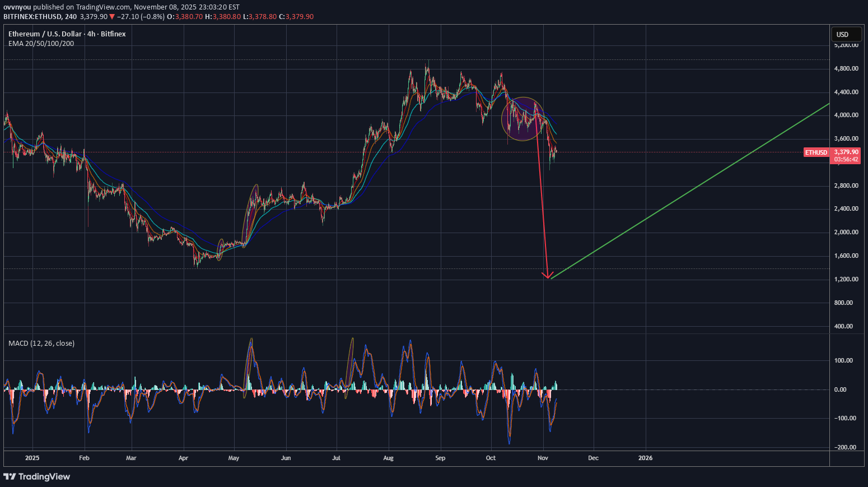
Task: Click the 2026 label on the time axis
Action: click(645, 458)
